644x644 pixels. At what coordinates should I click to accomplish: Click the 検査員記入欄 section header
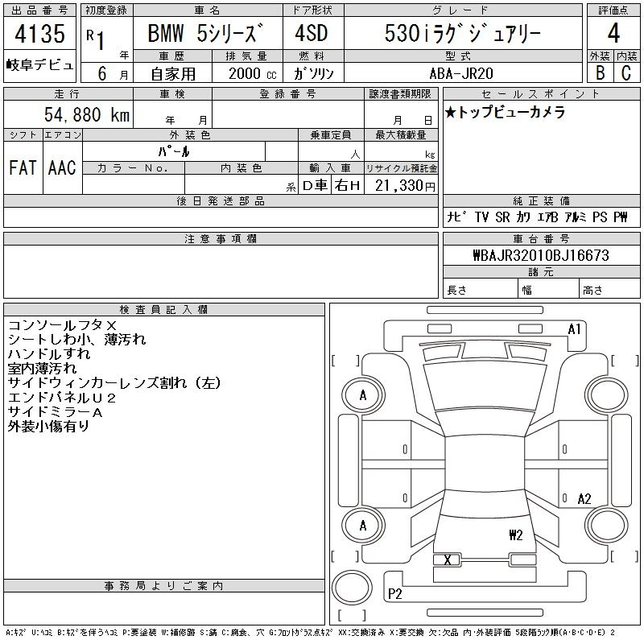click(x=164, y=310)
